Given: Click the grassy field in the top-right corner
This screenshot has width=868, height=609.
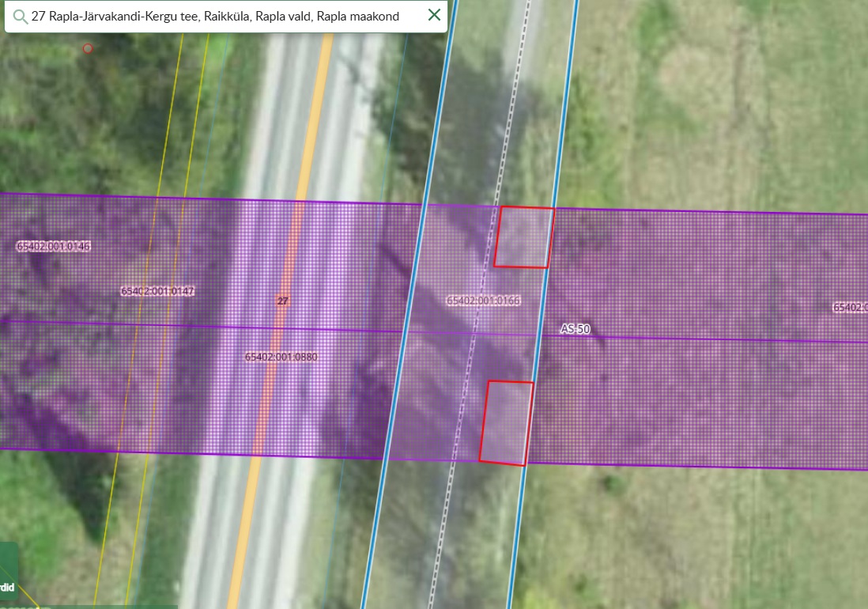Looking at the screenshot, I should [751, 79].
